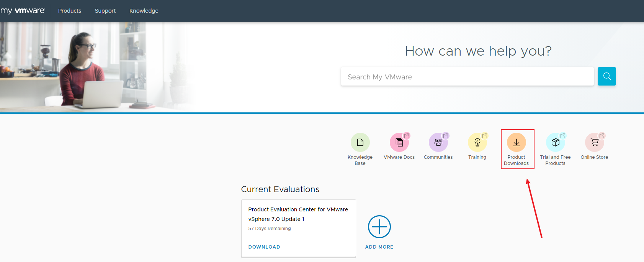The height and width of the screenshot is (262, 644).
Task: Click the 'Current Evaluations' heading
Action: pos(280,189)
